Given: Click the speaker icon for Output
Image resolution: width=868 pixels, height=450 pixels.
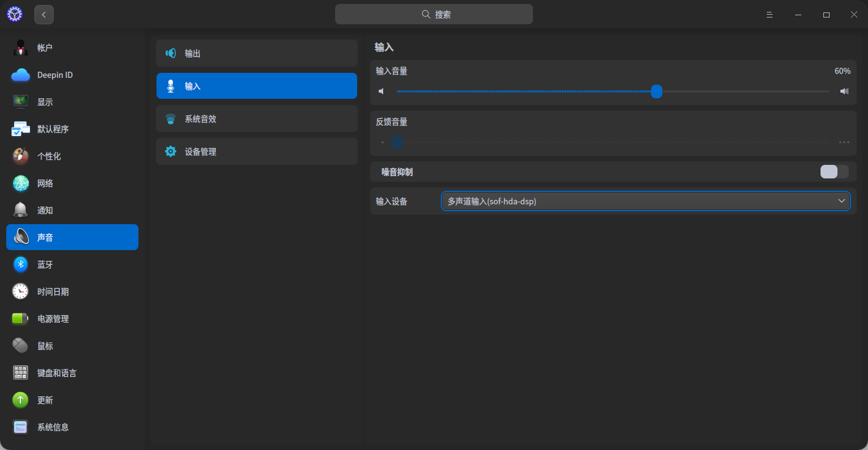Looking at the screenshot, I should coord(171,54).
